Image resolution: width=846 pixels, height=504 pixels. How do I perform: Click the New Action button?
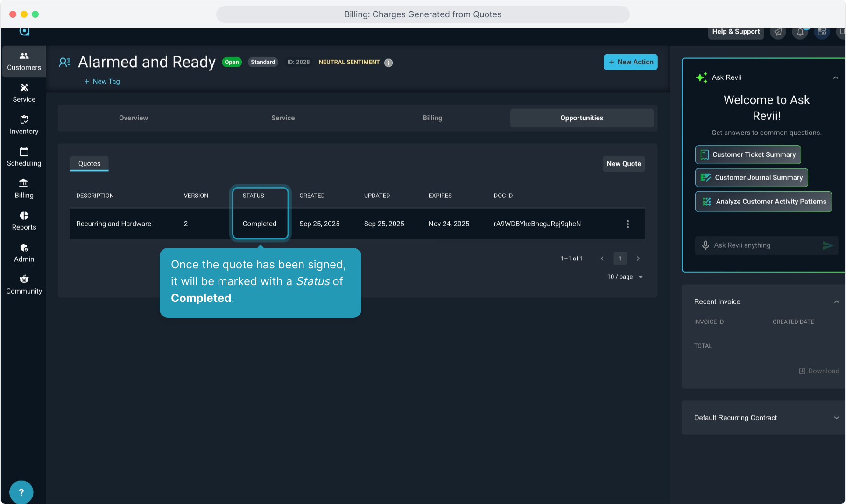[x=630, y=62]
